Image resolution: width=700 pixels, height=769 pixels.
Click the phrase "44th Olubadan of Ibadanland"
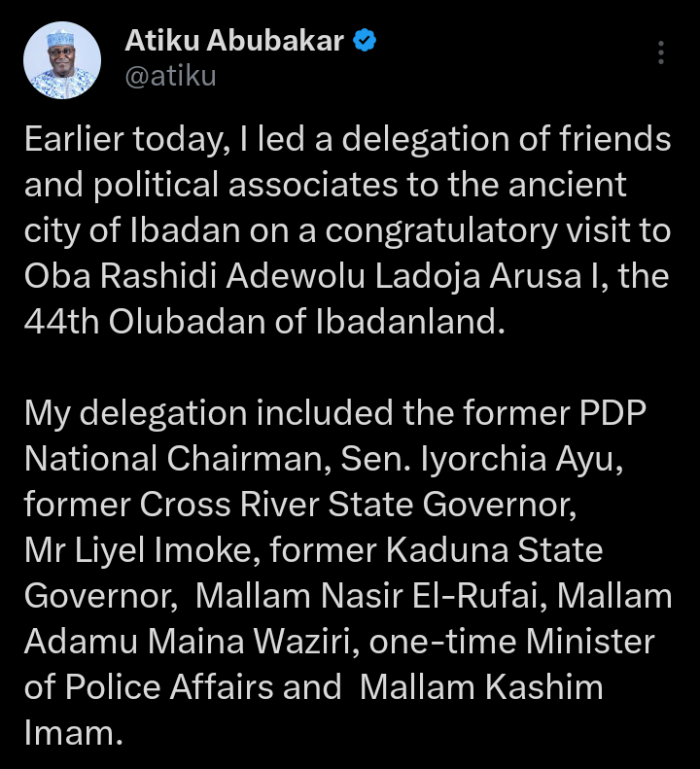264,321
